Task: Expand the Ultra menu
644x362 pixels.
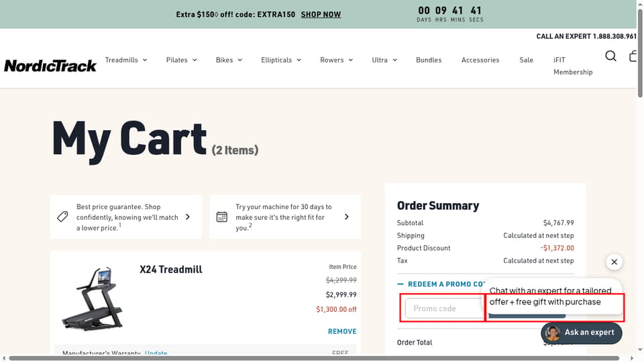Action: click(x=384, y=60)
